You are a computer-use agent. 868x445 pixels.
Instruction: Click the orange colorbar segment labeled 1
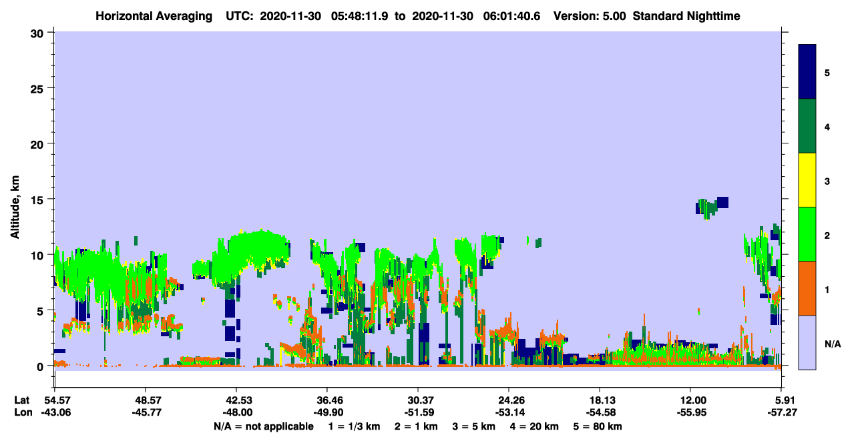807,288
